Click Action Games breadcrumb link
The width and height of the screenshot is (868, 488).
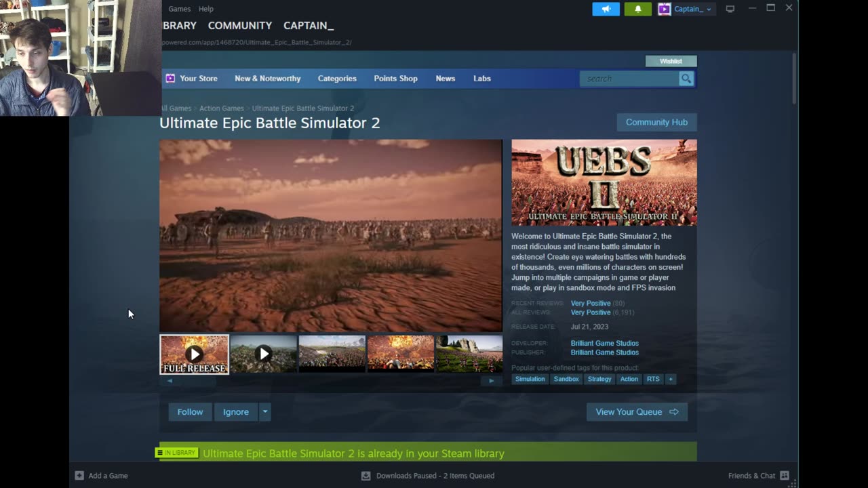pos(222,108)
